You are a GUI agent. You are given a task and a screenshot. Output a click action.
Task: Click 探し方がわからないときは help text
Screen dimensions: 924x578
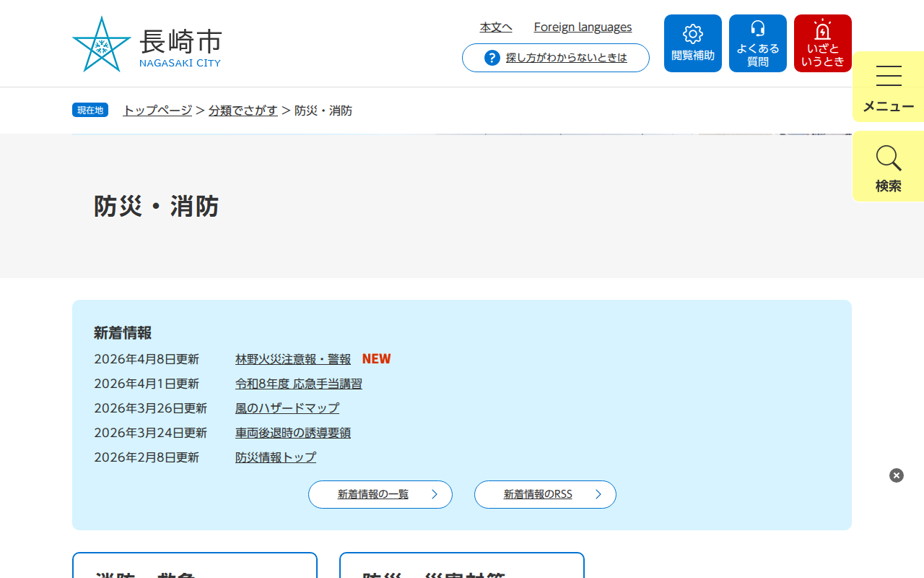coord(567,58)
